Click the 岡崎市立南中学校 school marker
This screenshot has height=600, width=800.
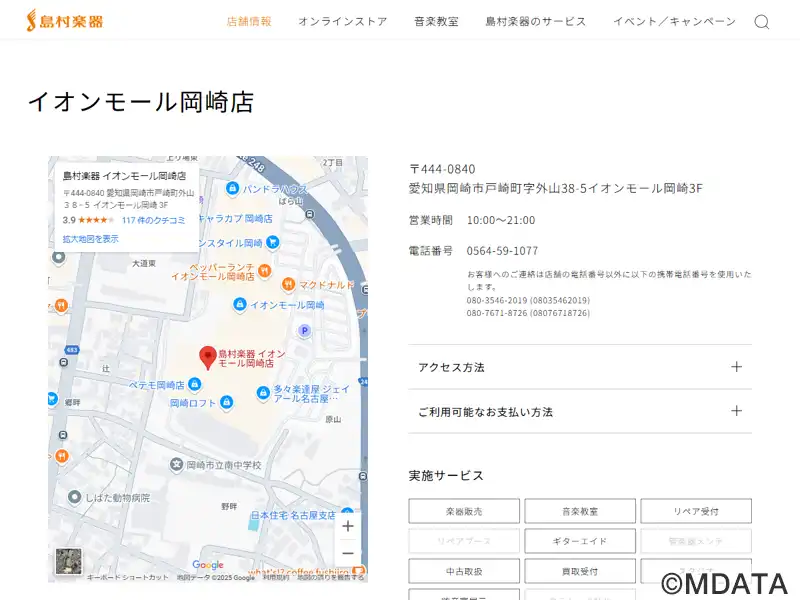tap(177, 464)
